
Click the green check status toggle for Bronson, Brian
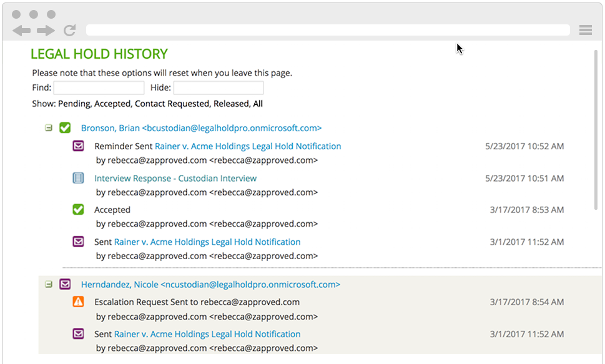[65, 127]
